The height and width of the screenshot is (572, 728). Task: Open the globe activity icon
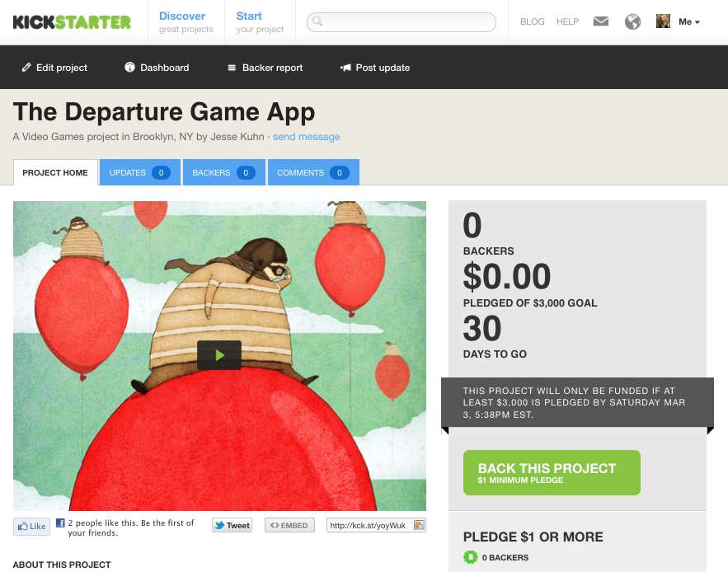tap(632, 21)
